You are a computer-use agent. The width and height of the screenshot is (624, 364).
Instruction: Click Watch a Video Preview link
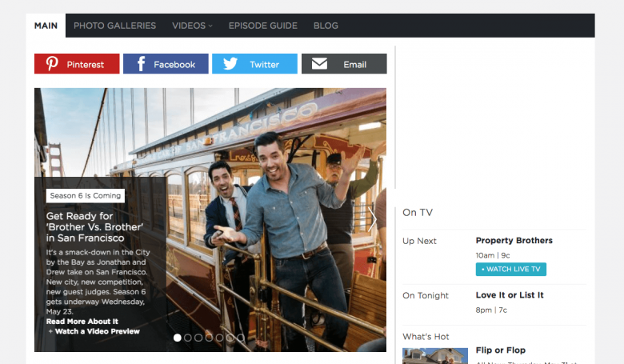(94, 331)
